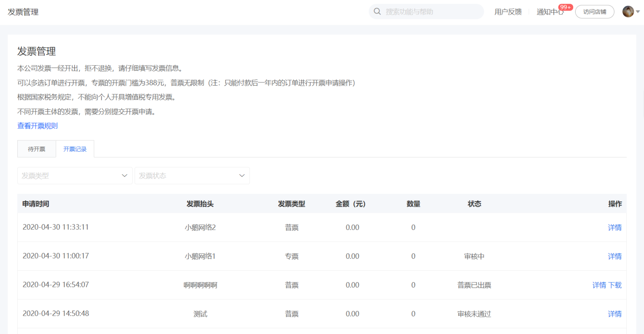Click the 申请时间 column header
This screenshot has height=334, width=644.
coord(36,204)
